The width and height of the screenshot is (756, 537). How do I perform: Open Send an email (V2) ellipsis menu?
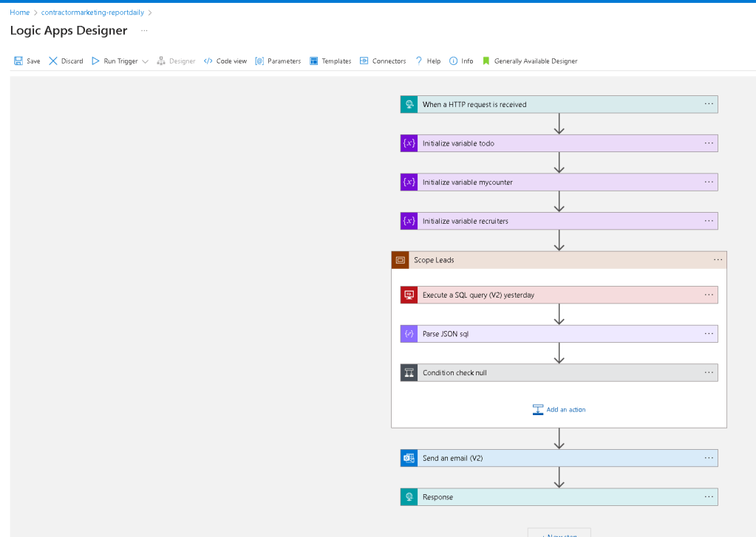[x=709, y=457]
